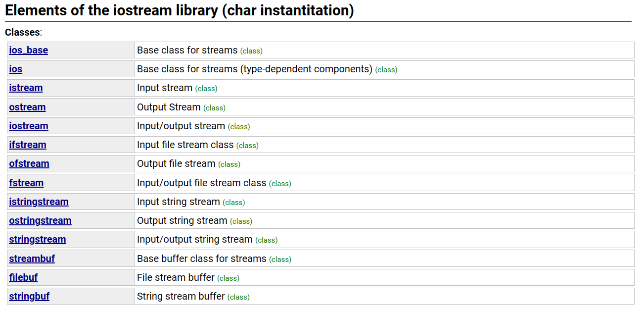
Task: Follow the istream link
Action: (26, 88)
